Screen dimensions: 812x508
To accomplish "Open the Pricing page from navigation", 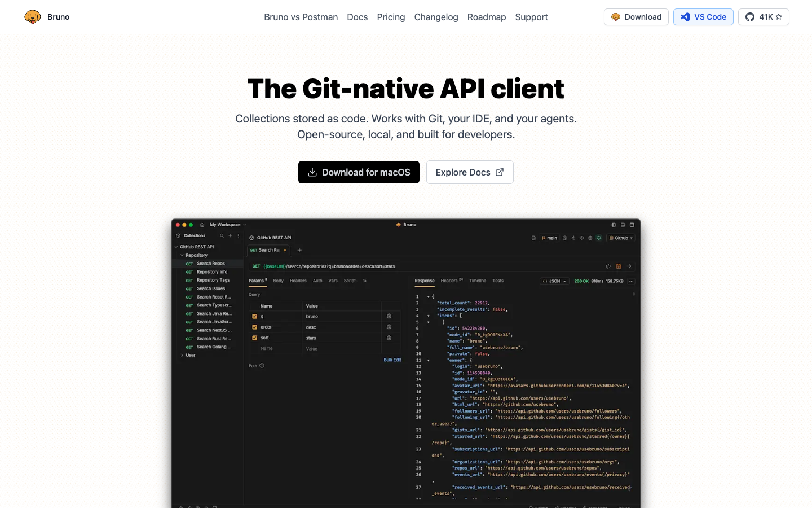I will 391,17.
